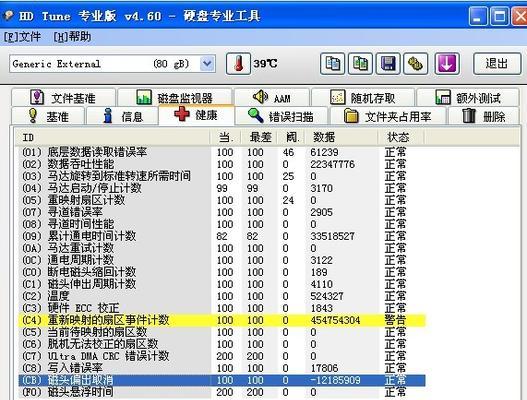Select the 随机存取 tab
This screenshot has height=400, width=527.
363,98
